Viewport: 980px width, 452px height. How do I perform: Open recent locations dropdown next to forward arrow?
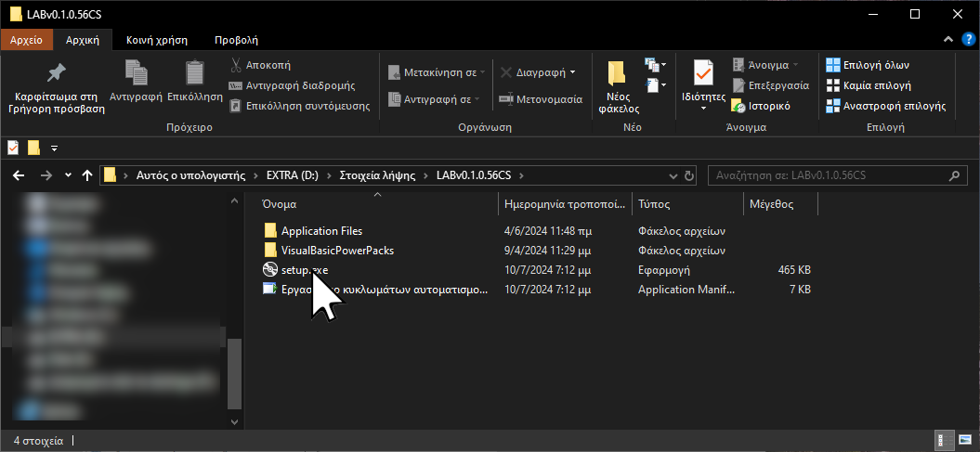(x=68, y=175)
